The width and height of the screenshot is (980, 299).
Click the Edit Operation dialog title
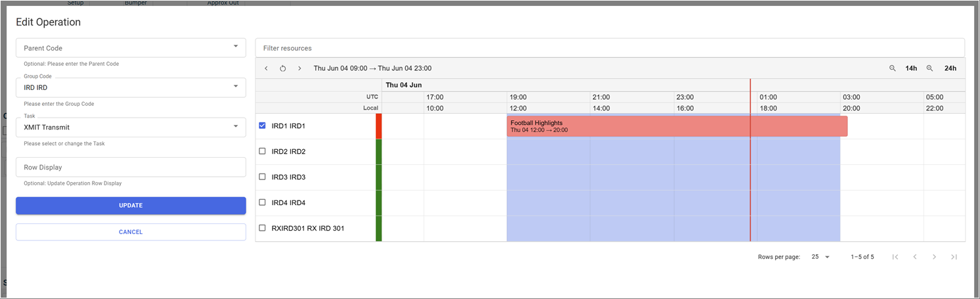[x=49, y=22]
